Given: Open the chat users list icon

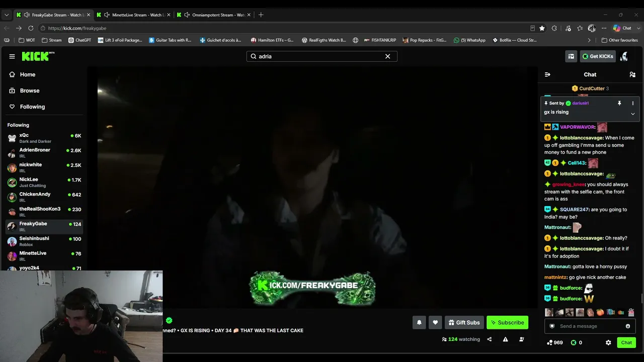Looking at the screenshot, I should click(x=632, y=74).
